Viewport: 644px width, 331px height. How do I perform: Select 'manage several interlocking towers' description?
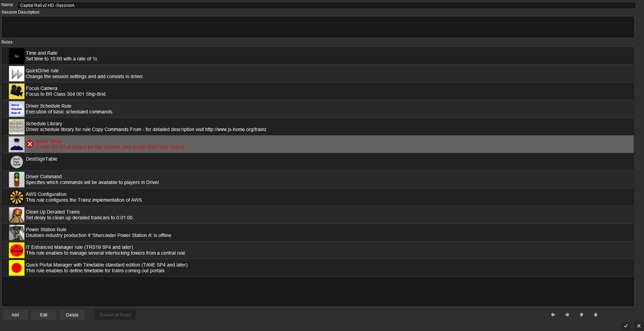tap(106, 253)
